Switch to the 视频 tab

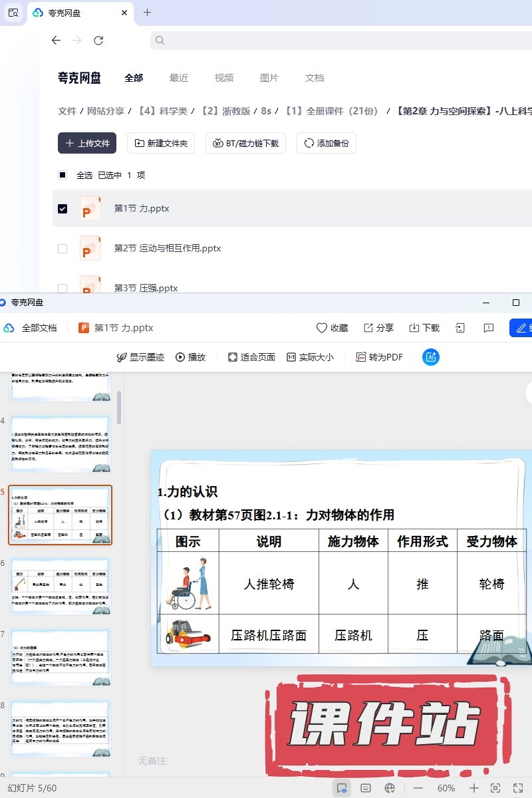(x=224, y=78)
